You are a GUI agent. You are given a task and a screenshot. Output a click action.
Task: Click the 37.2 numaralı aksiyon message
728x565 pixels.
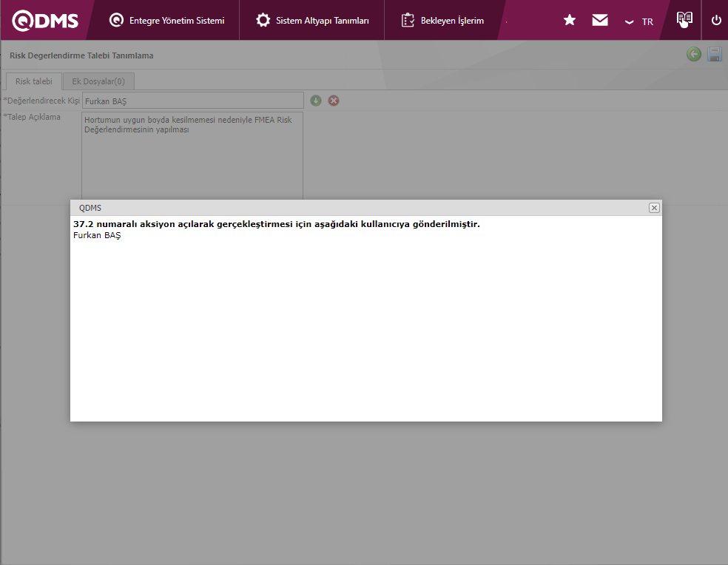point(277,224)
